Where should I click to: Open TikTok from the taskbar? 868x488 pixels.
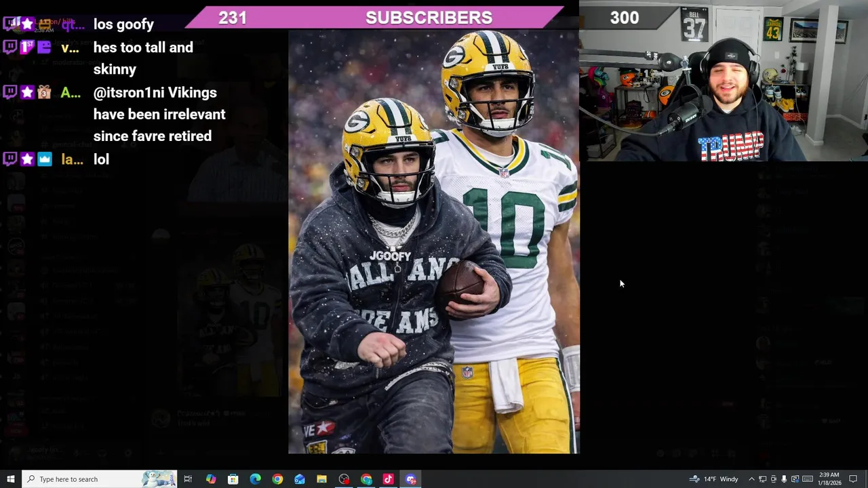coord(389,479)
